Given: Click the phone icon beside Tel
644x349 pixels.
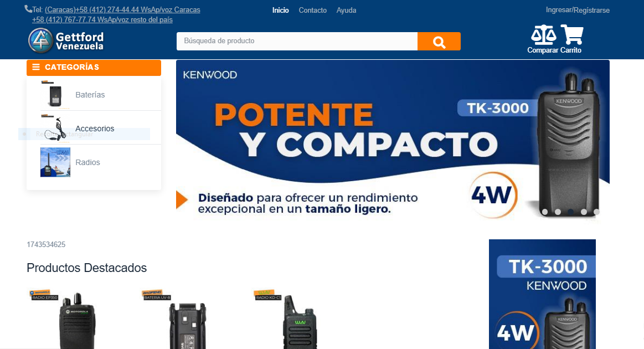Looking at the screenshot, I should (28, 9).
